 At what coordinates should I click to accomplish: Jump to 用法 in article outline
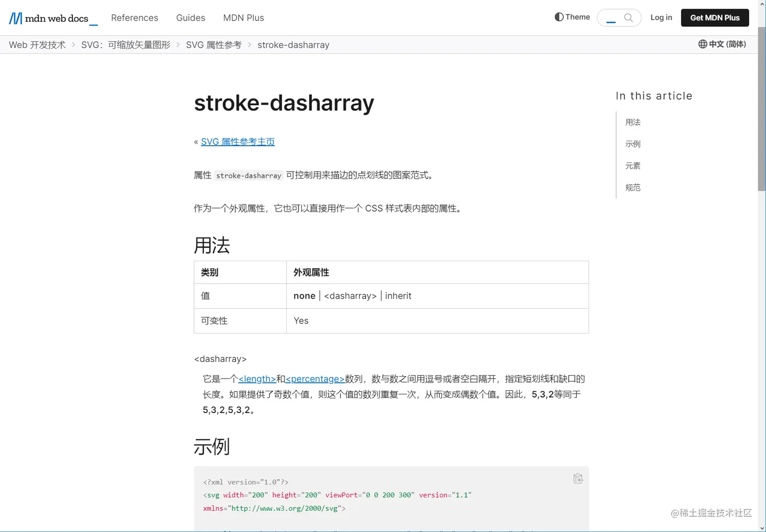tap(633, 122)
